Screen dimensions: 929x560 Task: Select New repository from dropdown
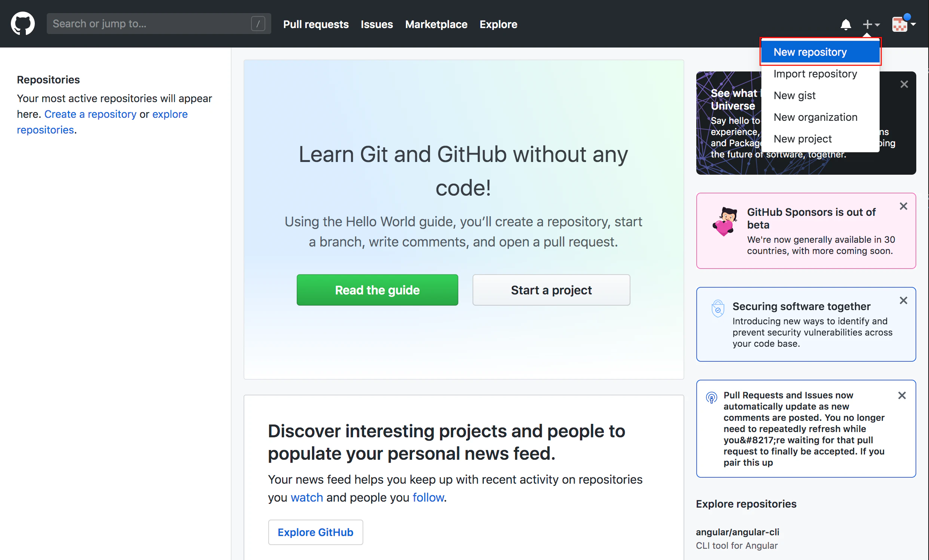[x=820, y=52]
